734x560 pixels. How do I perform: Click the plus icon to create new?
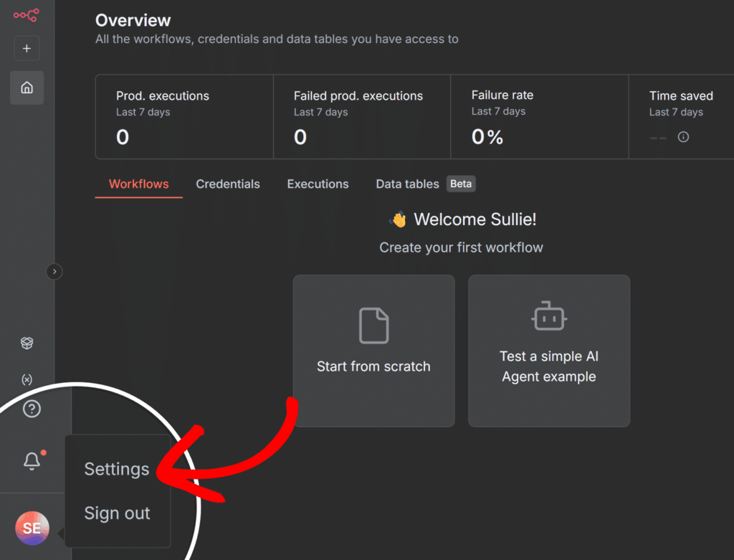pyautogui.click(x=27, y=49)
